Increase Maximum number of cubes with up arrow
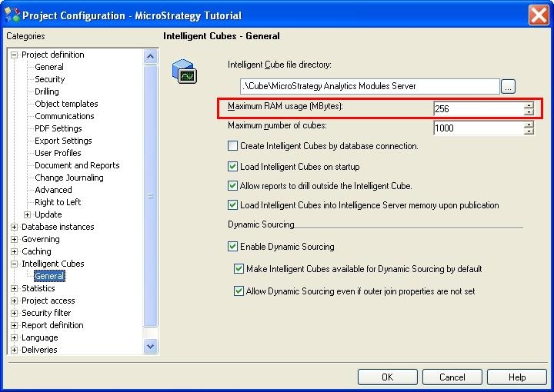 coord(529,125)
